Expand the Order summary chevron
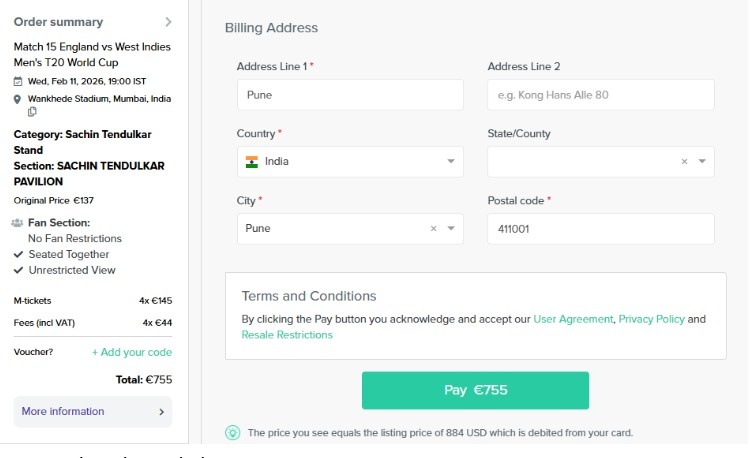This screenshot has height=458, width=751. tap(168, 22)
